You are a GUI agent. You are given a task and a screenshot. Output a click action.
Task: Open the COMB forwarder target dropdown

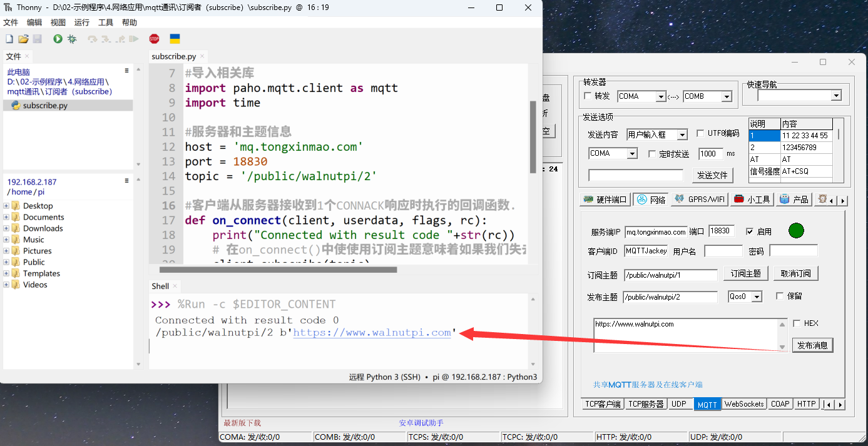pos(727,96)
